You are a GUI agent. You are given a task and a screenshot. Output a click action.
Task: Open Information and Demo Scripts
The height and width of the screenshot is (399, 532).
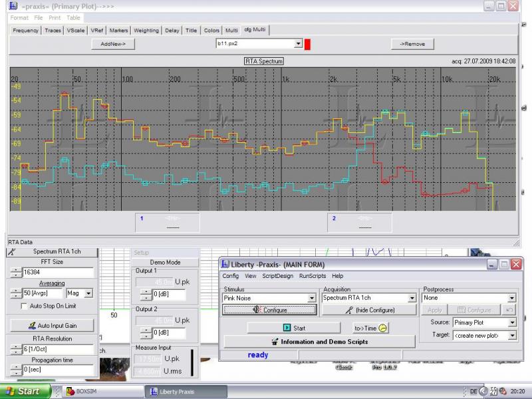pos(319,342)
